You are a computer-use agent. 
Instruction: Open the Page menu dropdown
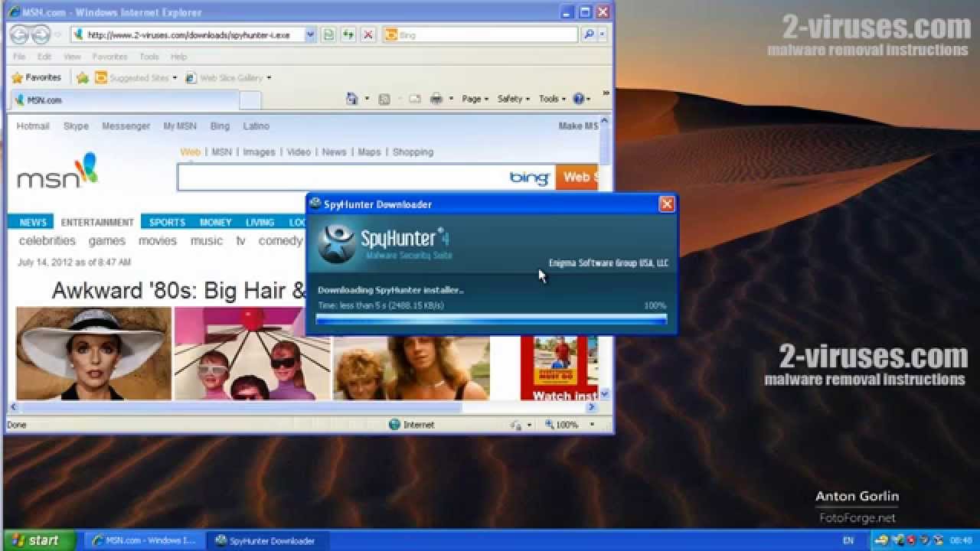[475, 99]
